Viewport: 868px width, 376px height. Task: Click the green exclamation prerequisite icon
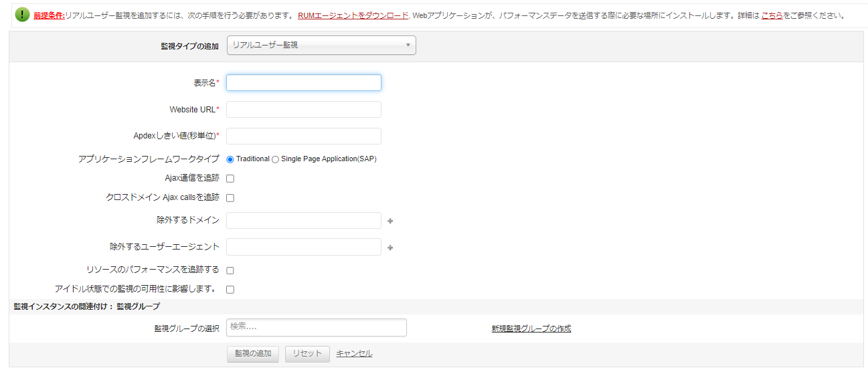coord(22,15)
